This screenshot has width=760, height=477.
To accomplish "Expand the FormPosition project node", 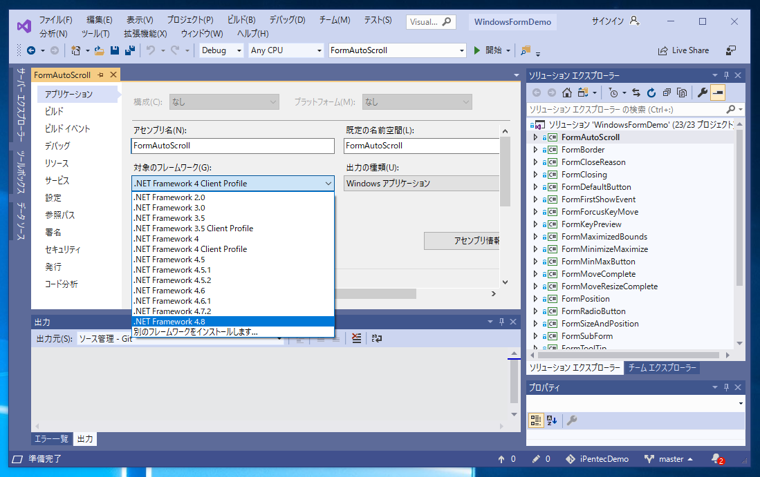I will (535, 299).
